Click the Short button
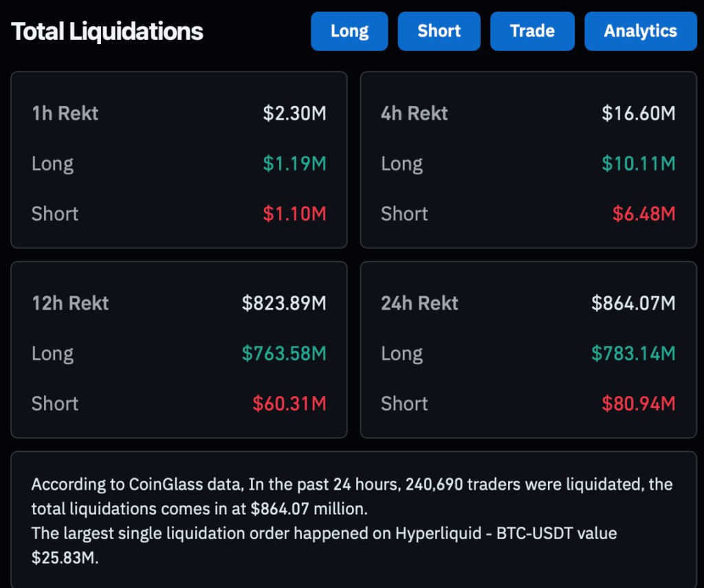 (x=439, y=31)
